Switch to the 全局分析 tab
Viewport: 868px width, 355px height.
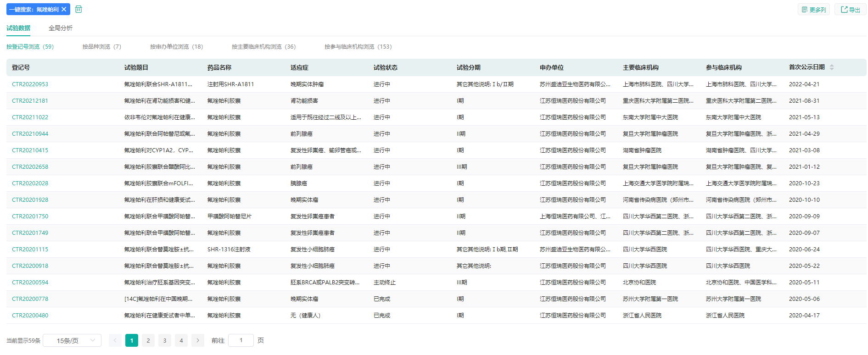coord(61,28)
